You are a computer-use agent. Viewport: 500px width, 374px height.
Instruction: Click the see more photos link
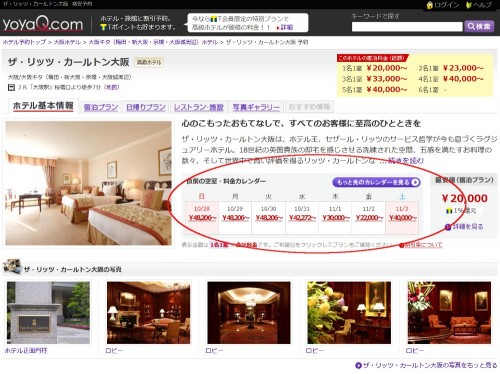click(426, 365)
